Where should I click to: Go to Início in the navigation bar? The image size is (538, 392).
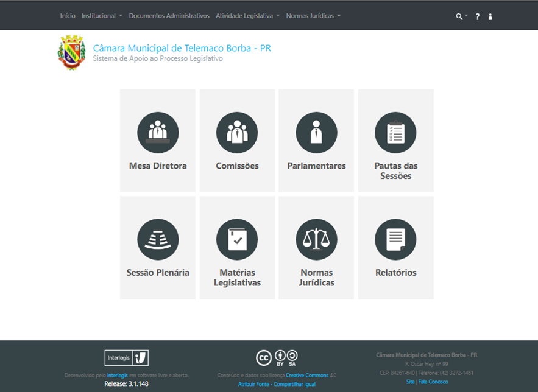pyautogui.click(x=68, y=16)
